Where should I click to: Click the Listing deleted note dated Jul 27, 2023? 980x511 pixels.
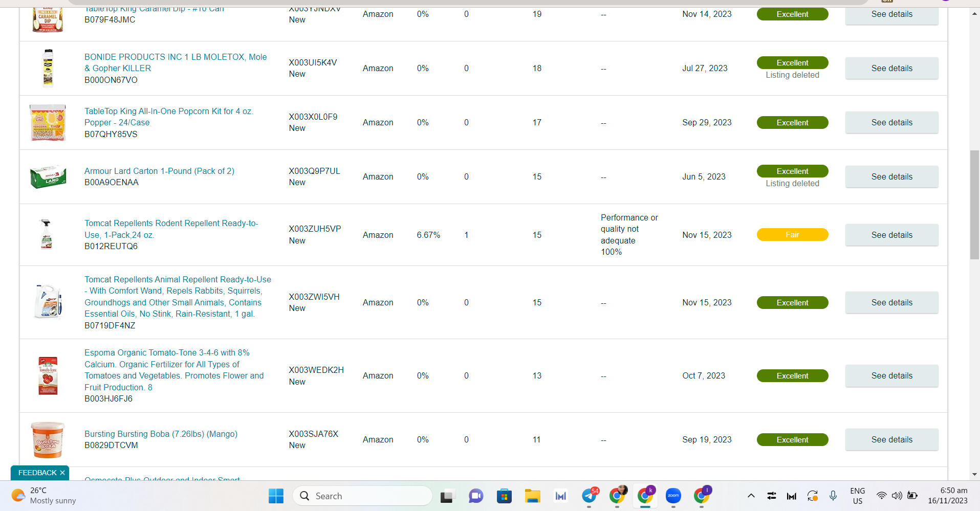[792, 75]
